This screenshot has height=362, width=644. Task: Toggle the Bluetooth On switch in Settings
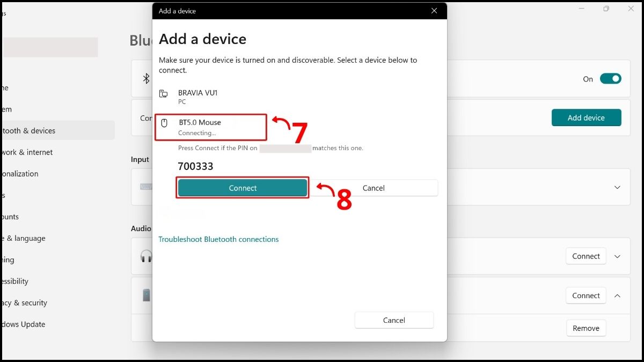[610, 79]
